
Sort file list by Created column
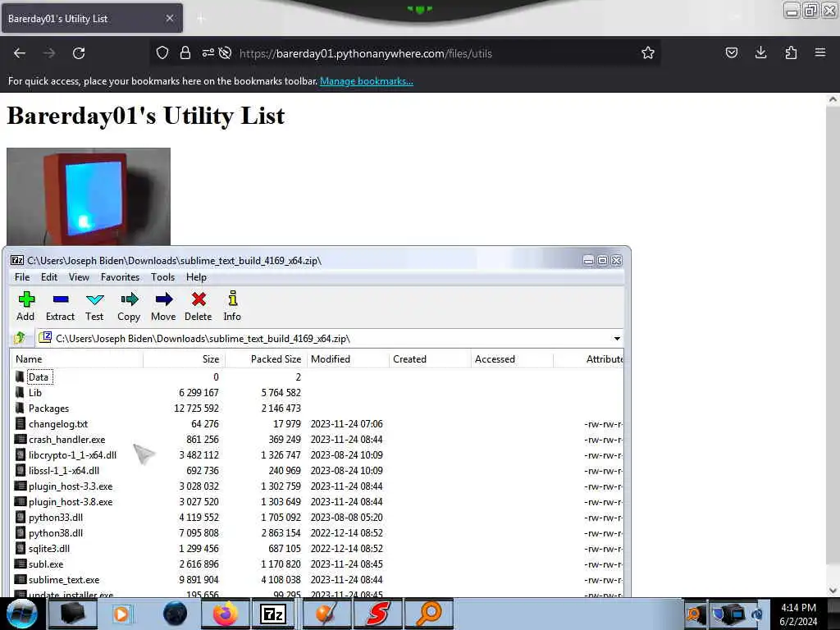tap(430, 359)
